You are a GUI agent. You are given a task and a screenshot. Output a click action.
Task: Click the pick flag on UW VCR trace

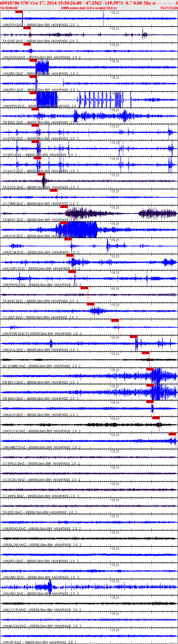pos(64,223)
